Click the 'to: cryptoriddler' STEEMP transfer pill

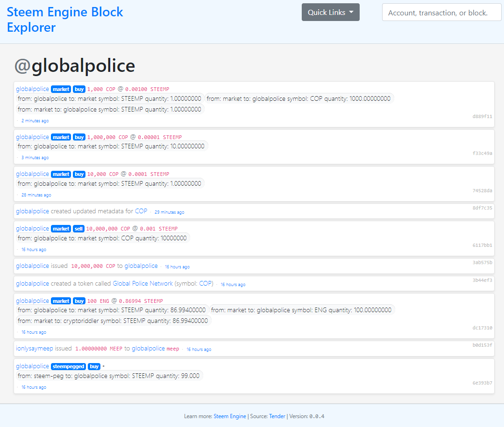pos(113,321)
